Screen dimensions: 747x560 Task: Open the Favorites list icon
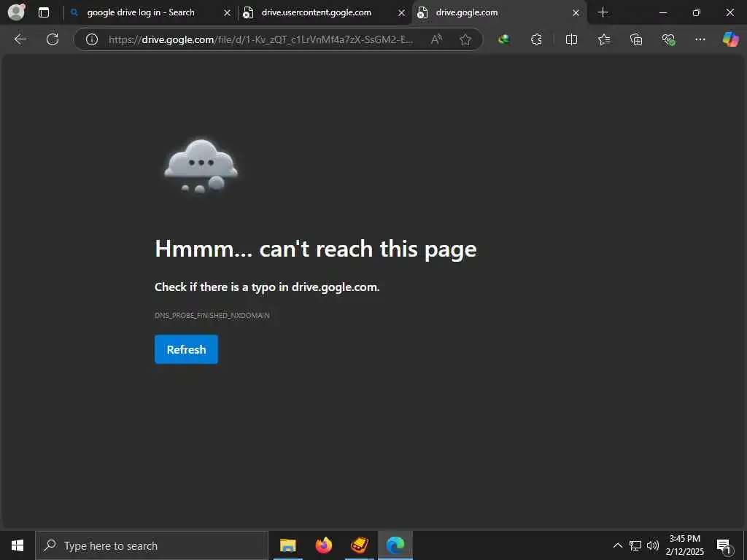(603, 39)
